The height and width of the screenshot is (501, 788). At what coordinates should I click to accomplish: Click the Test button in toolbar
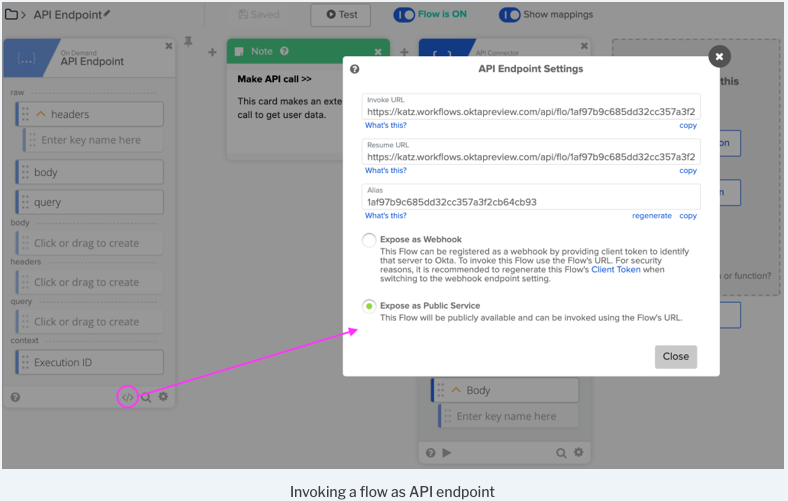[340, 15]
